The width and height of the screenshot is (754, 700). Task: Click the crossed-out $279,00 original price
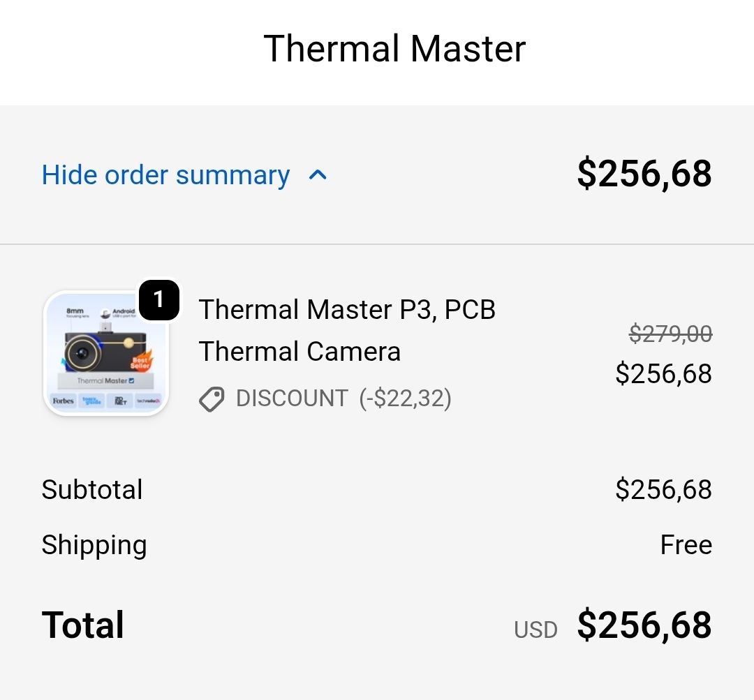point(670,335)
